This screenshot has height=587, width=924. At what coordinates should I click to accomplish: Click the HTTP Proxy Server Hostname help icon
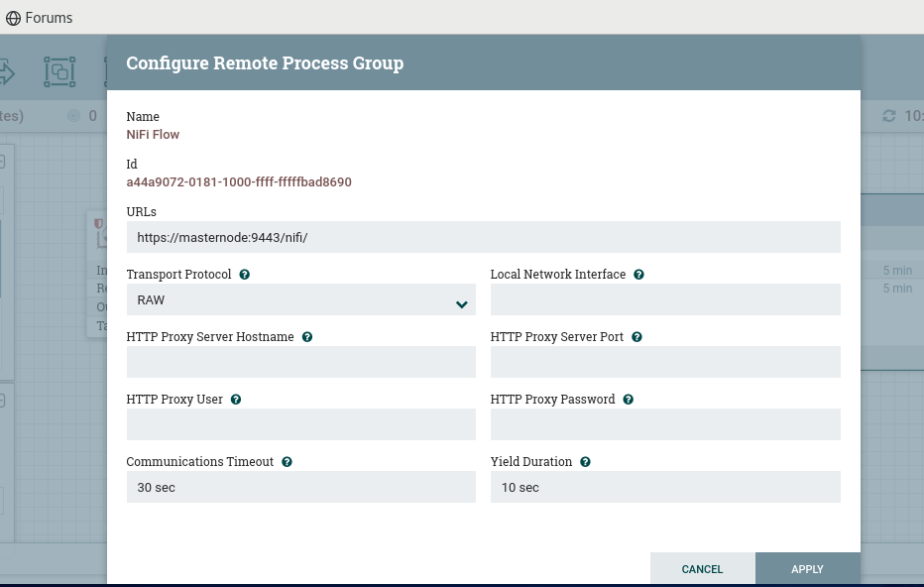click(307, 337)
